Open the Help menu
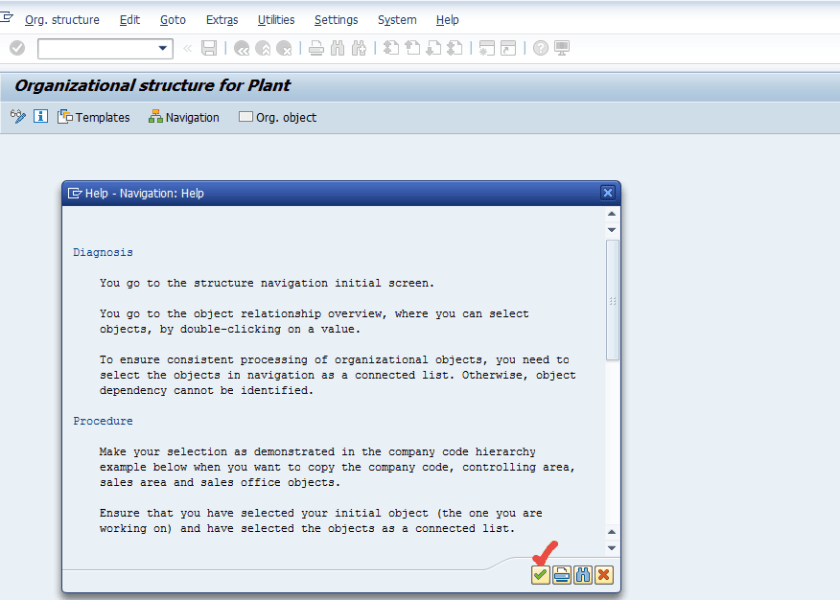The height and width of the screenshot is (600, 840). pos(447,20)
